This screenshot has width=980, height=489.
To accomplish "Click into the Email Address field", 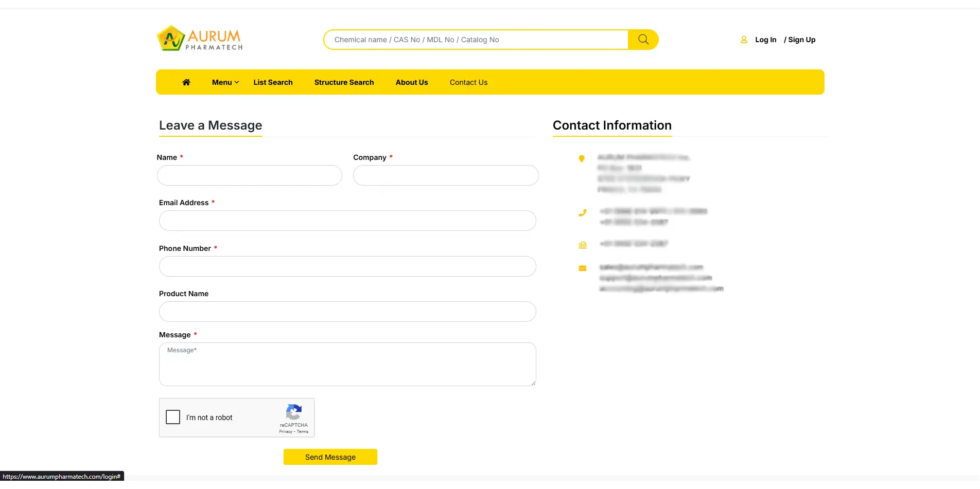I will pos(347,221).
